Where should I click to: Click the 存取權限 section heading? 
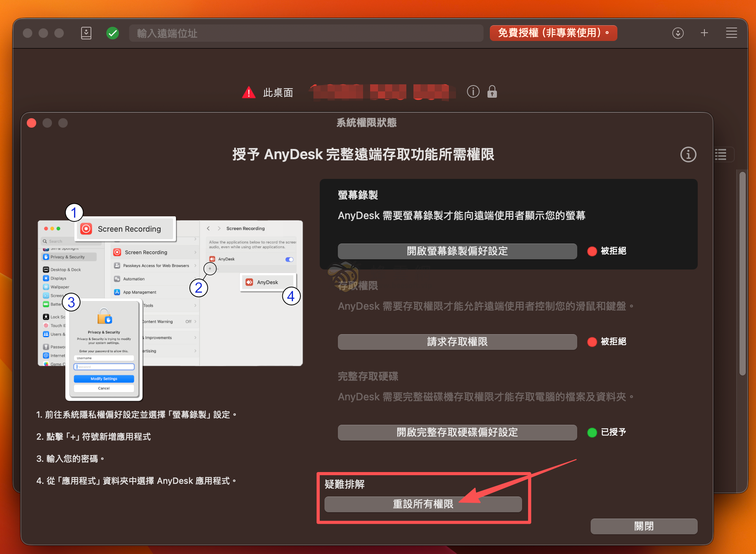pos(358,286)
